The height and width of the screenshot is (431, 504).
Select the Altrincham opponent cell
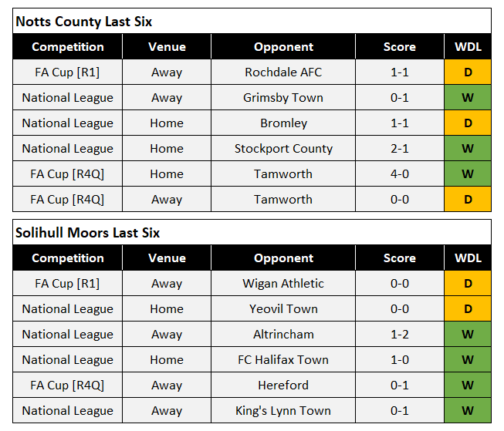click(283, 335)
